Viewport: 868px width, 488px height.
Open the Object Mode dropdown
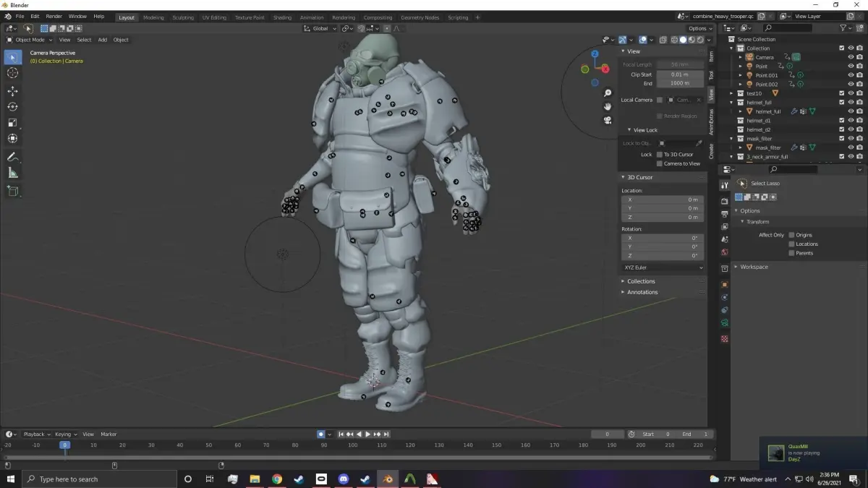[x=32, y=40]
